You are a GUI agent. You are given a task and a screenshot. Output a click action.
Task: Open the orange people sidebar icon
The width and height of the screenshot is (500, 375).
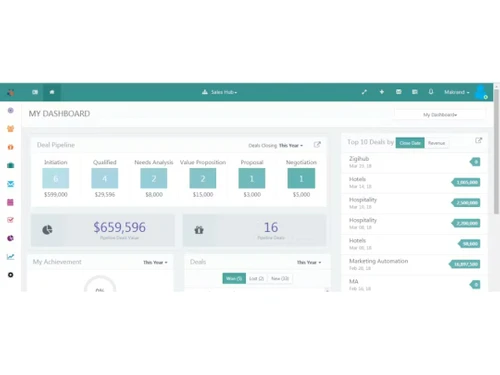[11, 129]
